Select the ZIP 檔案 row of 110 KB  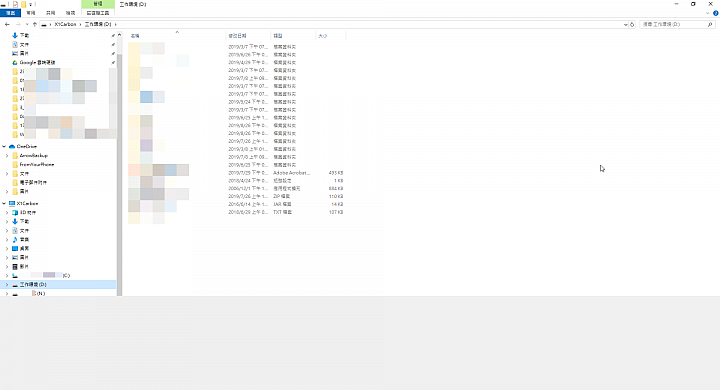(x=236, y=197)
